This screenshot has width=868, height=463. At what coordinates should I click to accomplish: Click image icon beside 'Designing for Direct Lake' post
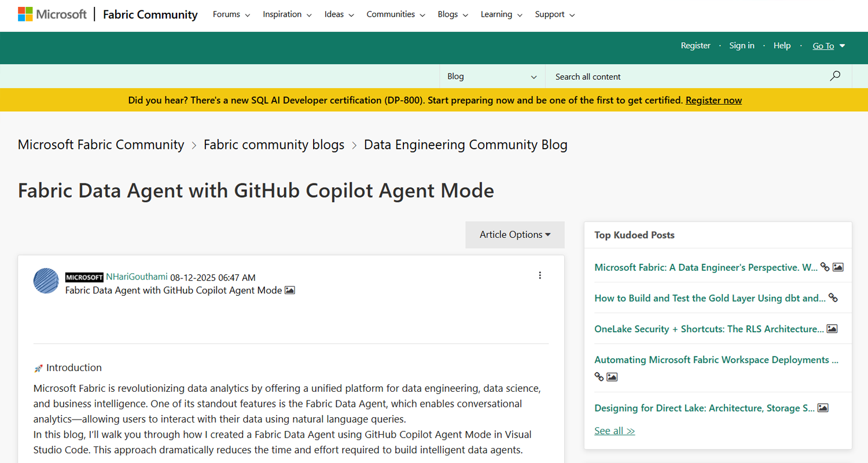tap(823, 408)
